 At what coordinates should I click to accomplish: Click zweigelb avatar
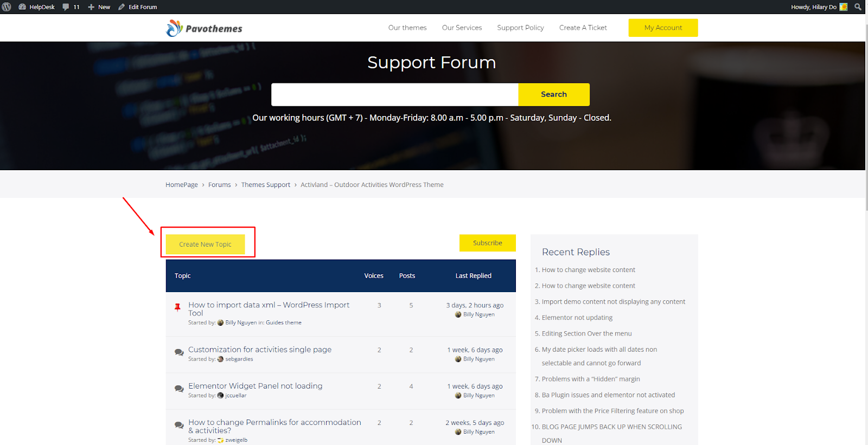coord(220,440)
